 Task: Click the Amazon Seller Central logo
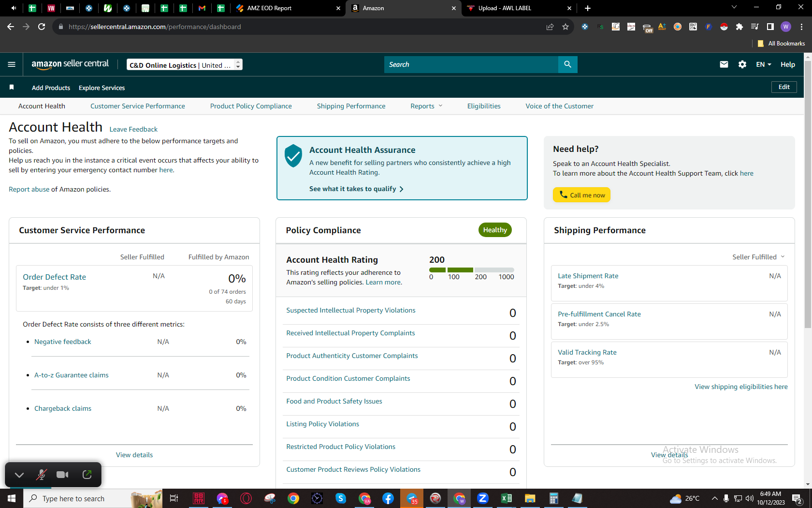click(x=70, y=64)
